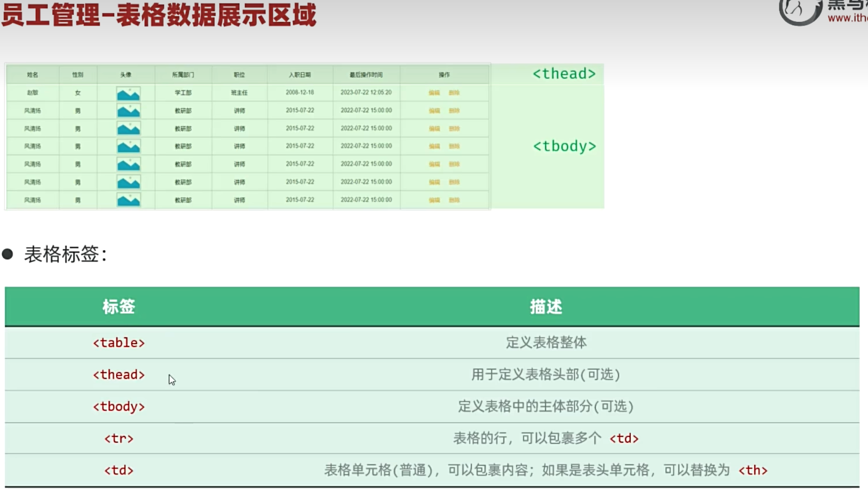Image resolution: width=868 pixels, height=494 pixels.
Task: Click the red <table> tag cell
Action: pos(119,343)
